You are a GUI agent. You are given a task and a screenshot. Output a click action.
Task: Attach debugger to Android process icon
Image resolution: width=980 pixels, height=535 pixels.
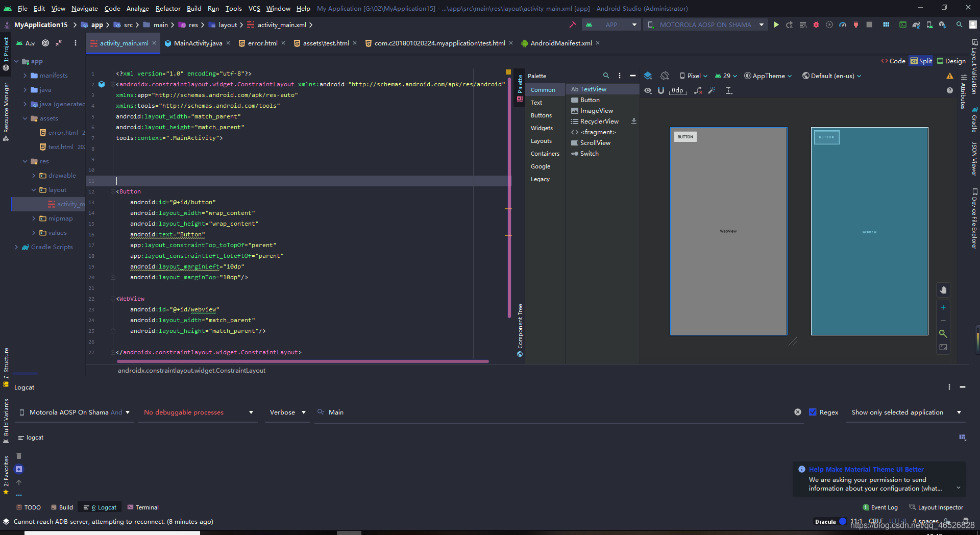[x=856, y=25]
